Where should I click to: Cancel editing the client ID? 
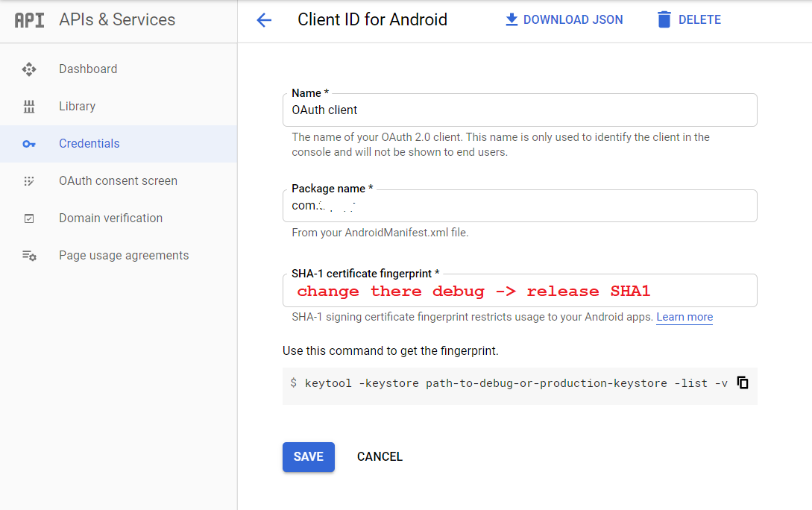point(380,456)
